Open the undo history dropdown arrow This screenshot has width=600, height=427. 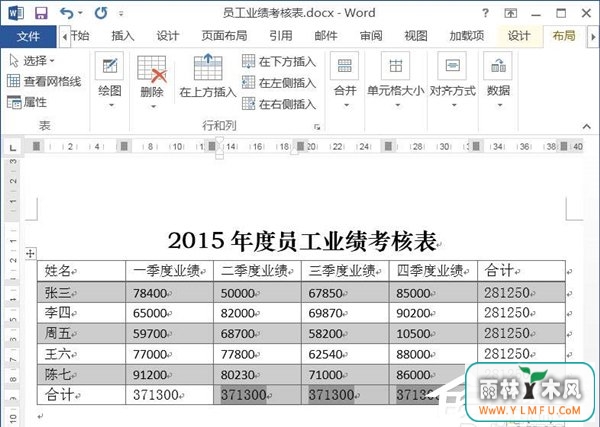point(80,14)
